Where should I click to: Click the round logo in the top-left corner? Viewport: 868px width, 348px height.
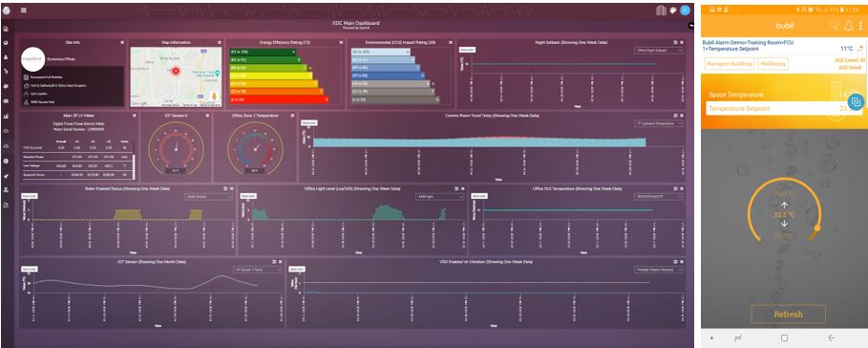coord(7,10)
